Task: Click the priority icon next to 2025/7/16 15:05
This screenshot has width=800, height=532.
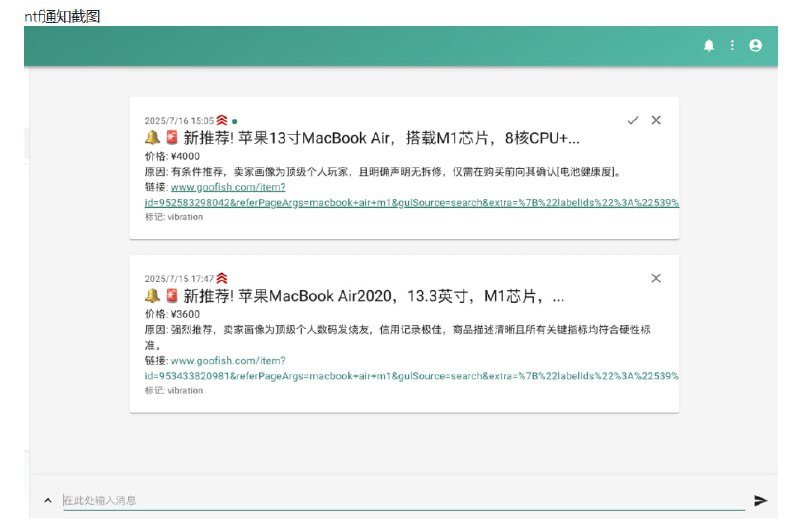Action: 222,120
